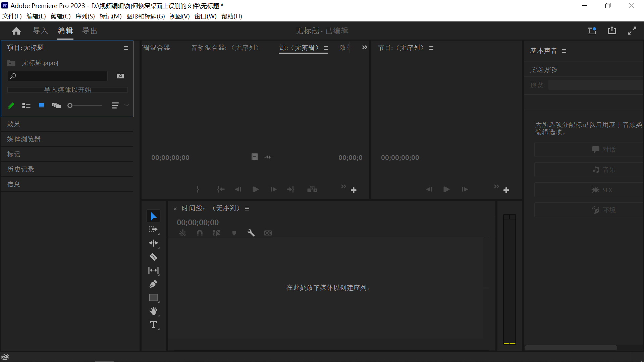Click the timeline timecode 00;00;00;00
This screenshot has width=644, height=362.
point(198,223)
